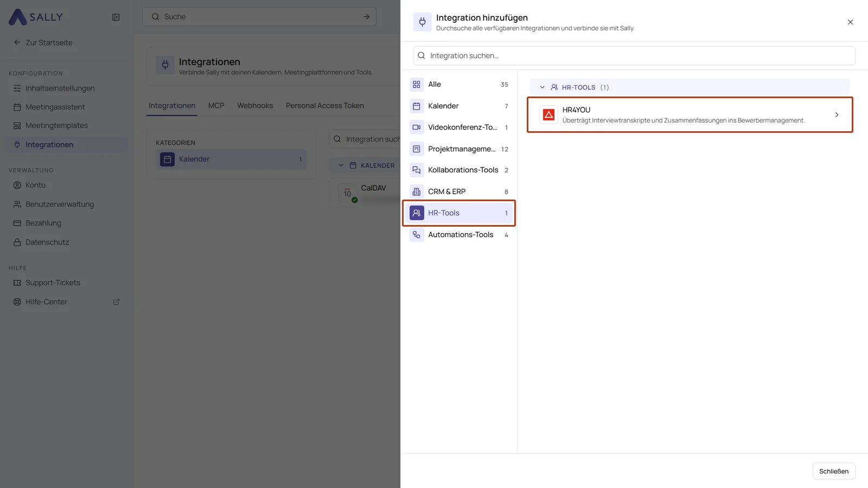
Task: Click the CalDAV label in background list
Action: (374, 188)
